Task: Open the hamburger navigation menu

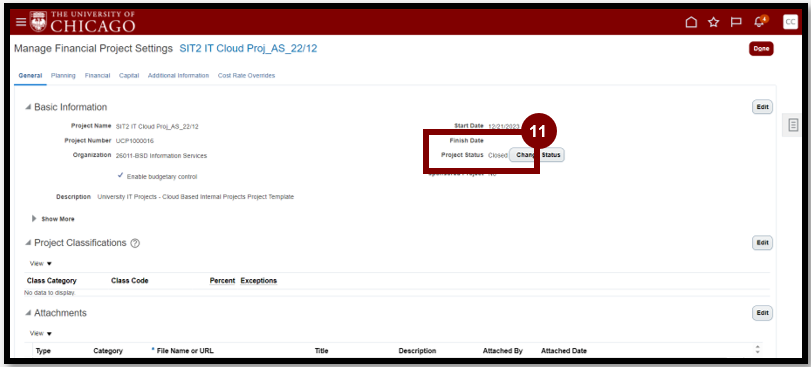Action: [x=20, y=22]
